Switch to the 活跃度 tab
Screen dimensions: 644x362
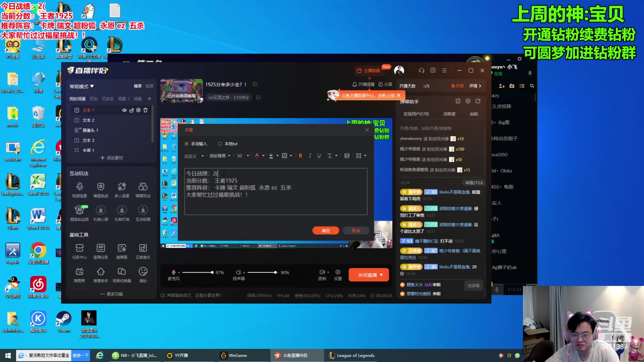449,114
